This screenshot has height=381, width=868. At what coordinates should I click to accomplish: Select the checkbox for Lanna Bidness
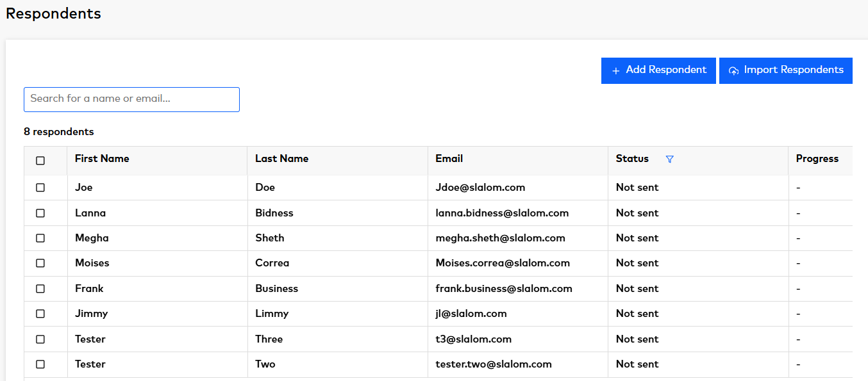(40, 213)
